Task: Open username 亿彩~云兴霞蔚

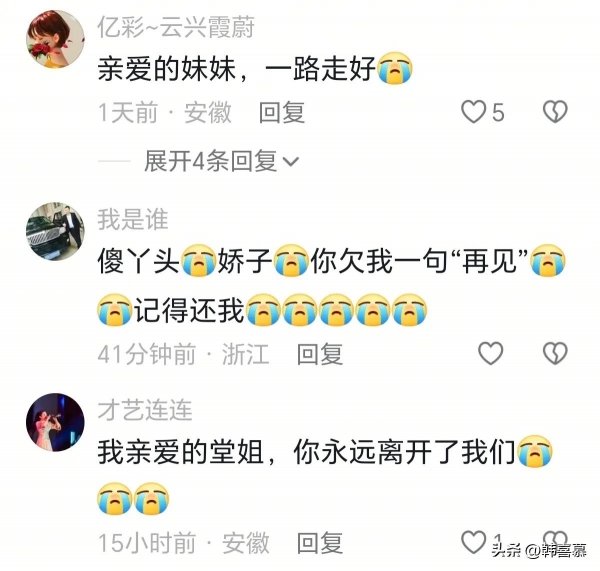Action: 176,27
